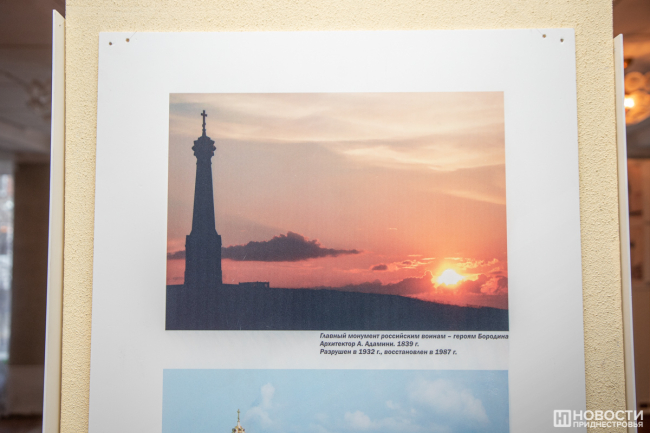Image resolution: width=650 pixels, height=433 pixels.
Task: Click the monument's square base silhouette
Action: pos(203,260)
